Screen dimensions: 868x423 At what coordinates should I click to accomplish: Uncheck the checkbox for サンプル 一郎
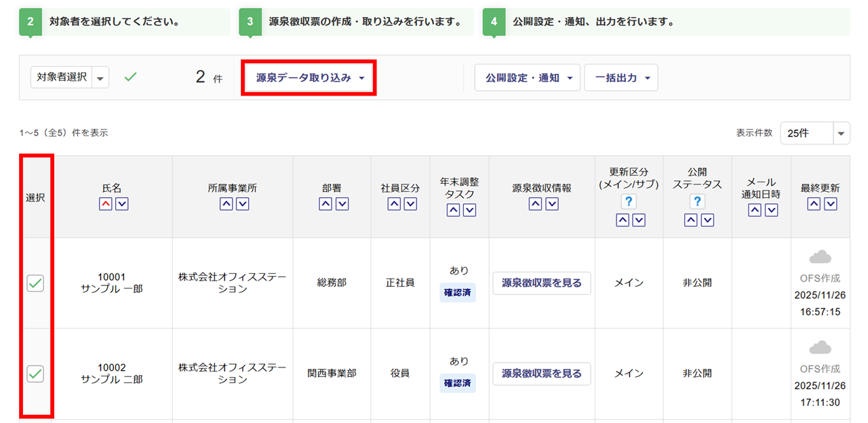click(x=35, y=283)
